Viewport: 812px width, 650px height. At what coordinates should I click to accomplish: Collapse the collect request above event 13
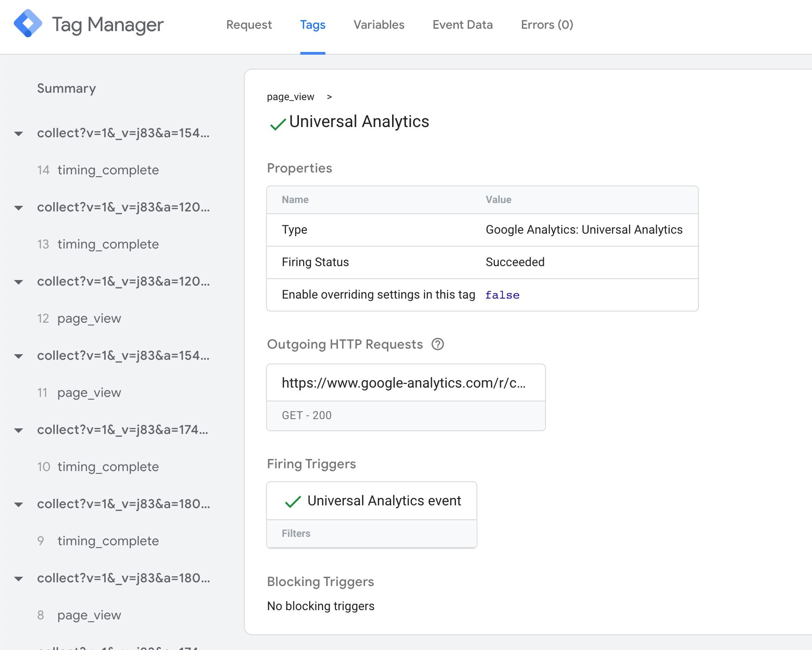pyautogui.click(x=19, y=208)
